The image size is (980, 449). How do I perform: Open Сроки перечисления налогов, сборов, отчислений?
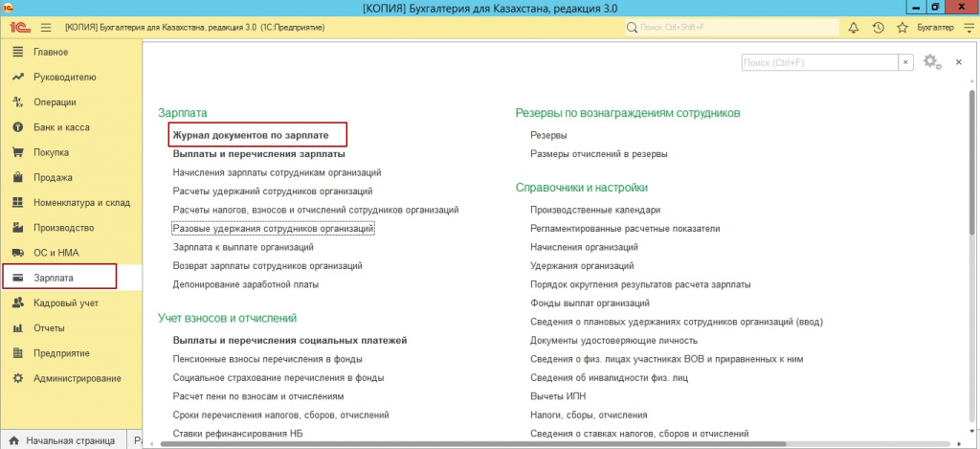coord(281,415)
